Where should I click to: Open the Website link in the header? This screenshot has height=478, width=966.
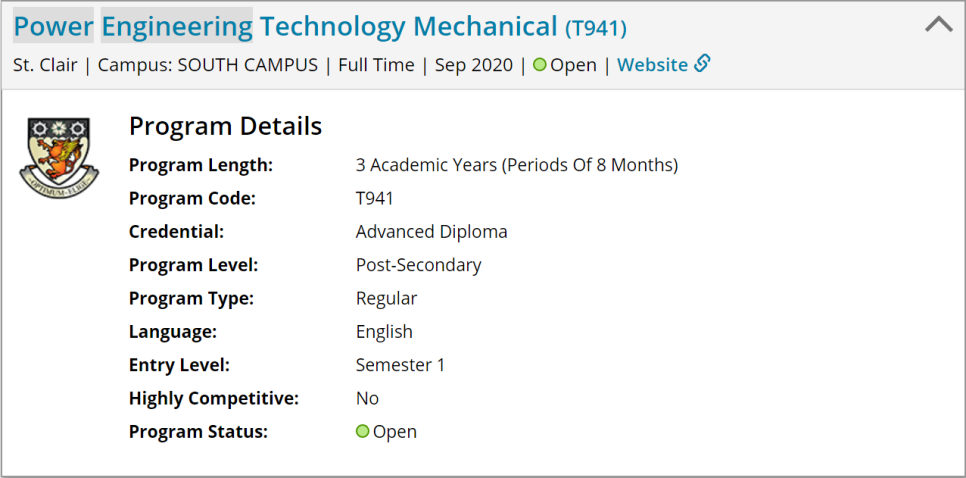pos(652,65)
